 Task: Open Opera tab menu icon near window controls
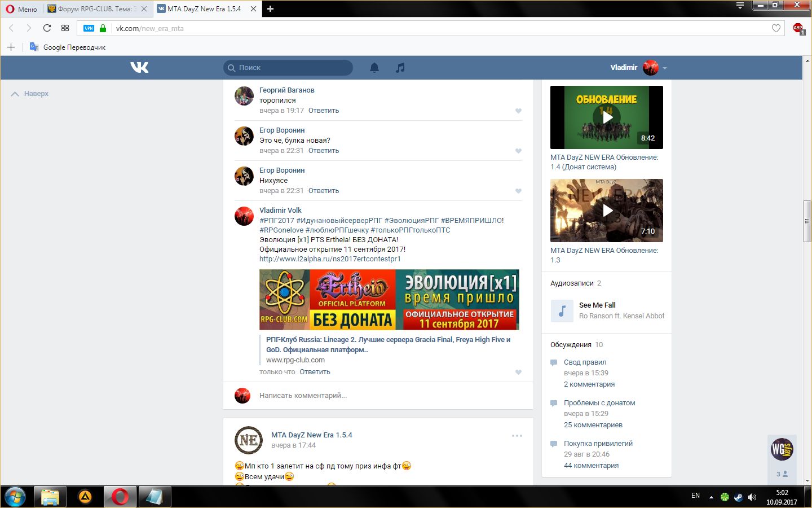point(740,6)
